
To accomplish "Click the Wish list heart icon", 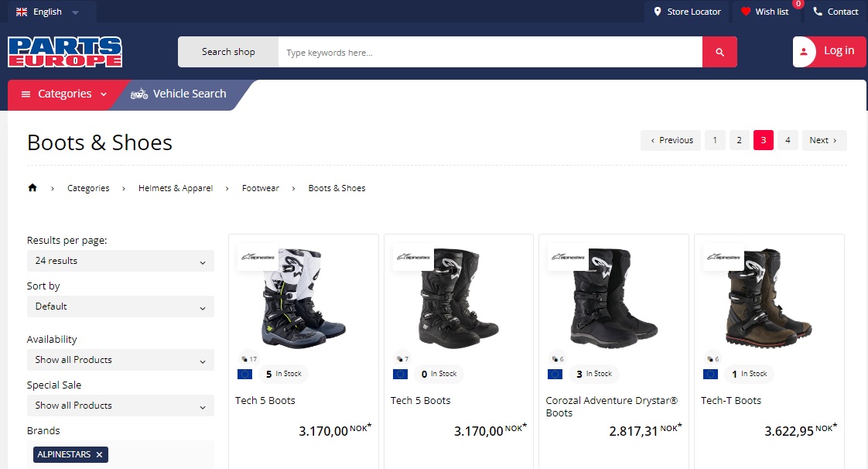I will pos(746,12).
